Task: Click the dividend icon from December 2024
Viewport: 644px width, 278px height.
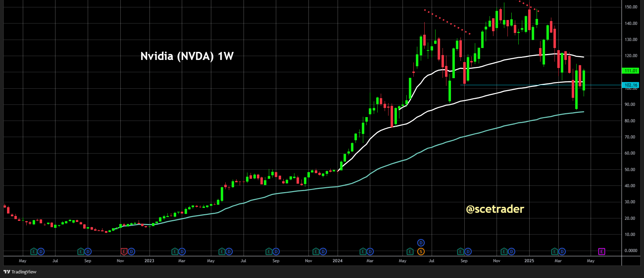Action: pos(511,251)
